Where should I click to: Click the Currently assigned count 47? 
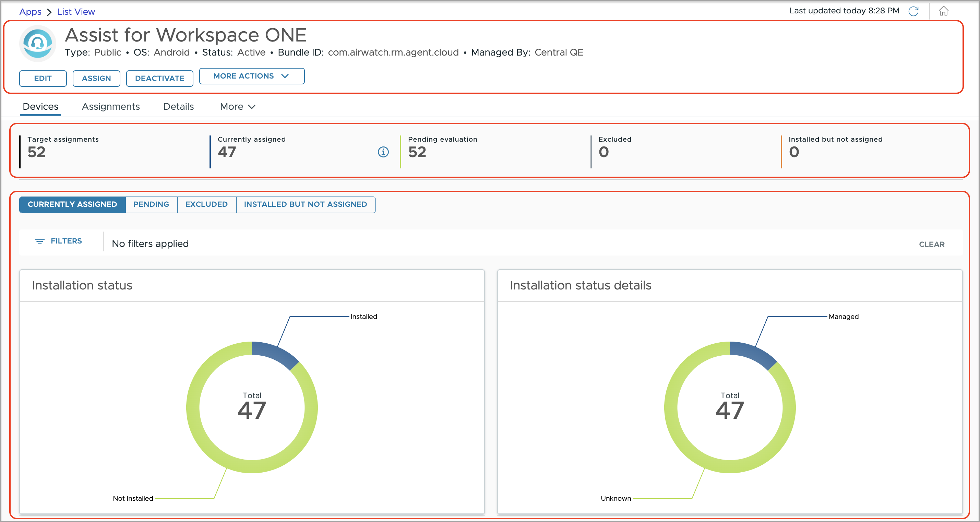click(x=227, y=152)
